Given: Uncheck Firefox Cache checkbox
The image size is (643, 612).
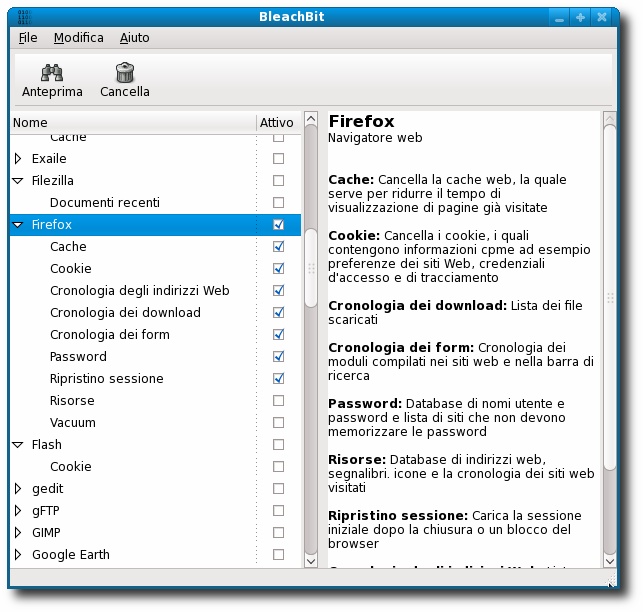Looking at the screenshot, I should [x=278, y=247].
